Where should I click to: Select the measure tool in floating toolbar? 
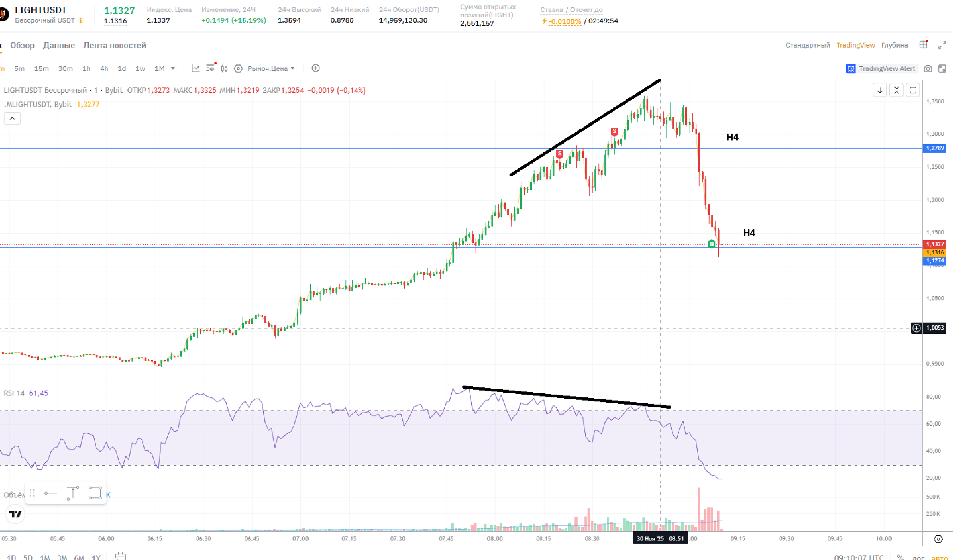tap(73, 493)
